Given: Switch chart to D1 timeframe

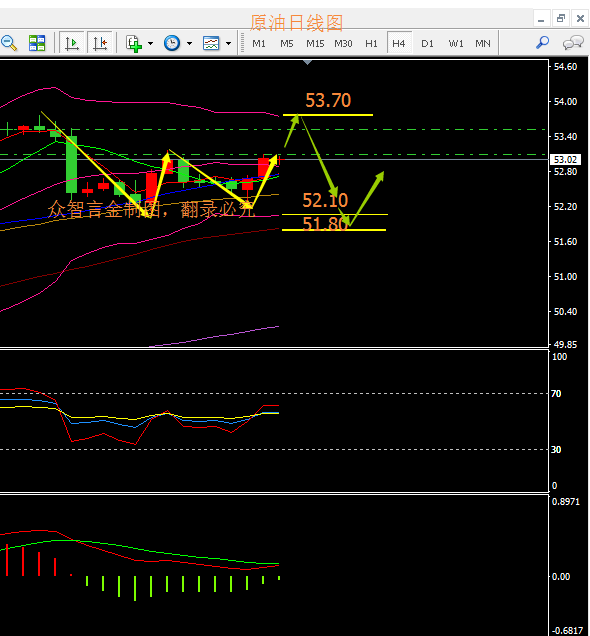Looking at the screenshot, I should [x=427, y=43].
